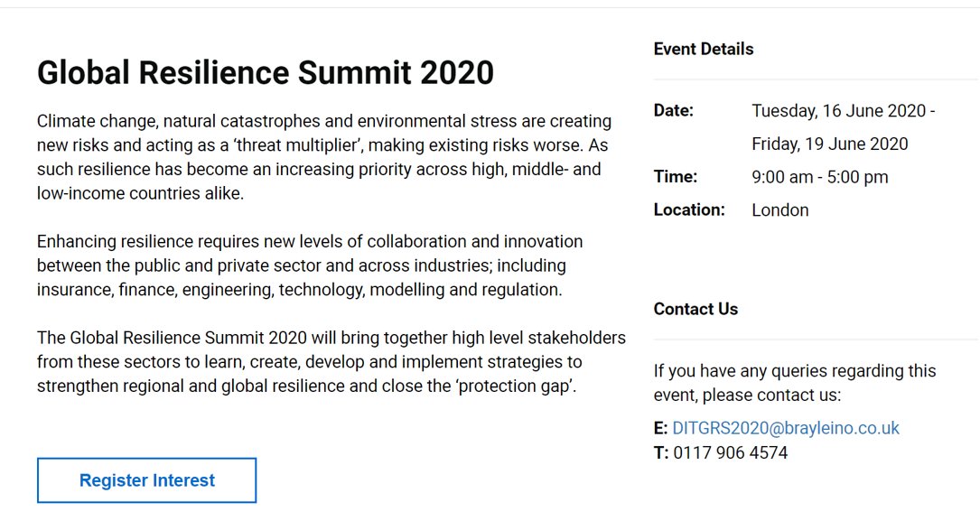Click the paragraph beginning The Global Resilience Summit
Viewport: 980px width, 521px height.
331,362
